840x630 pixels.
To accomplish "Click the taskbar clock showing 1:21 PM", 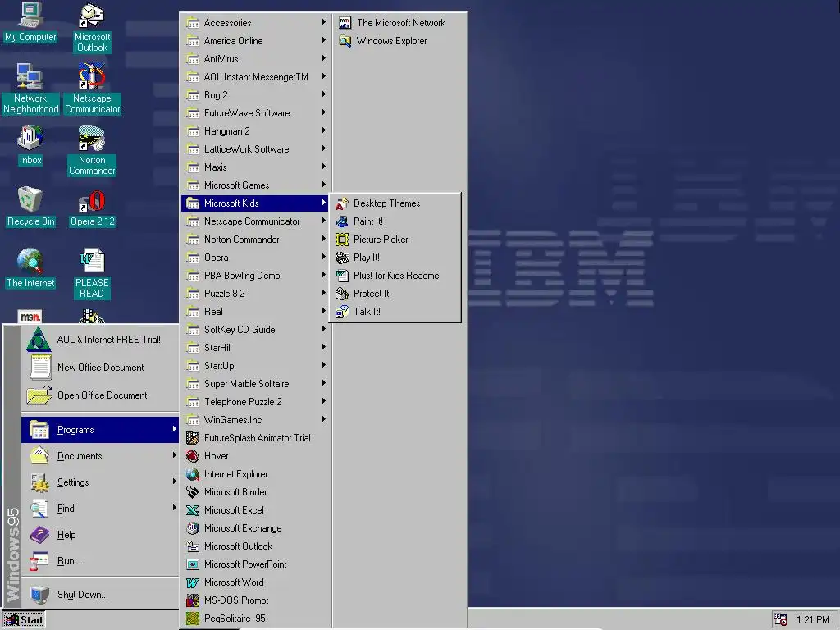I will pos(813,620).
